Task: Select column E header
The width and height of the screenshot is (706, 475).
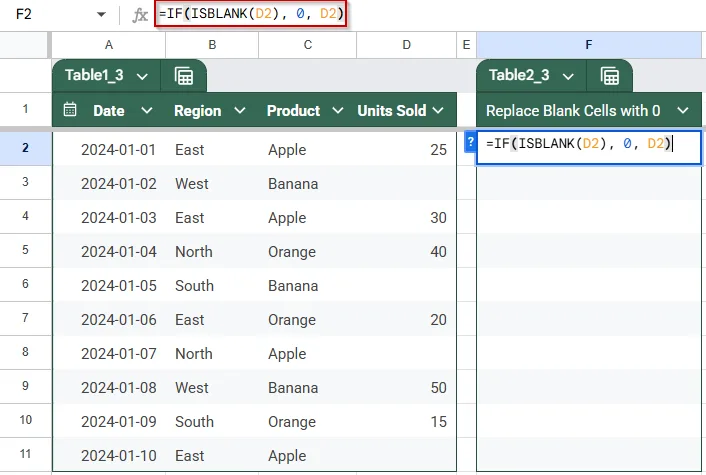Action: coord(466,45)
